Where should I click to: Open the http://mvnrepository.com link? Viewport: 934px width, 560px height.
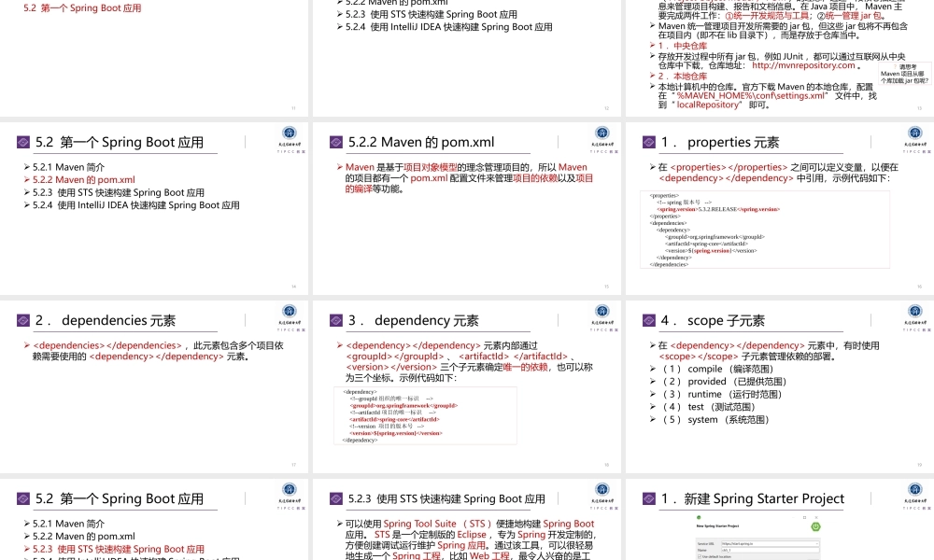click(x=803, y=65)
